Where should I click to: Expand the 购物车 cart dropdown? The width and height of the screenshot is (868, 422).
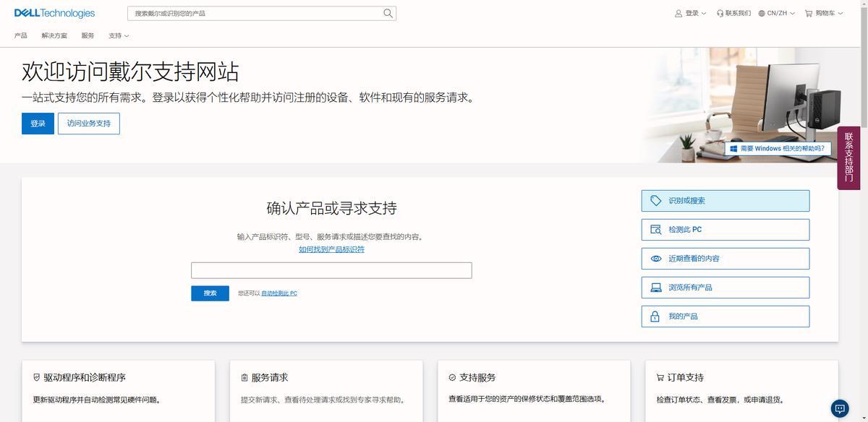coord(824,13)
